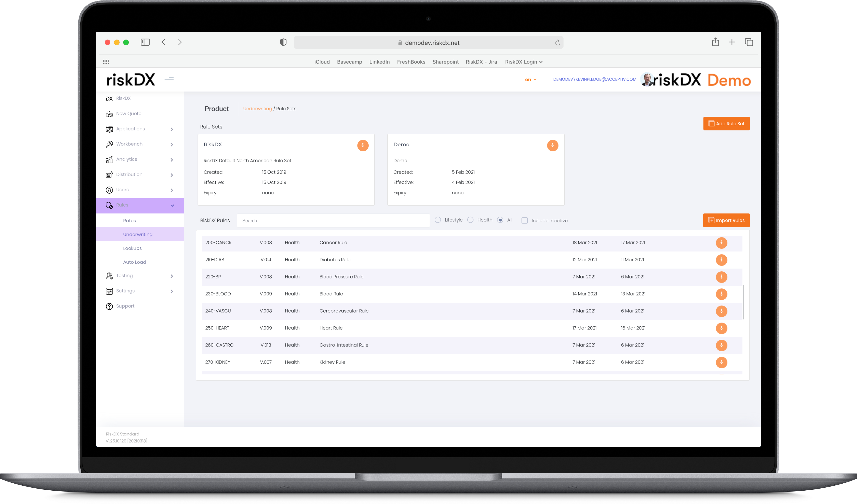
Task: Enable the Include Inactive checkbox
Action: pyautogui.click(x=525, y=221)
